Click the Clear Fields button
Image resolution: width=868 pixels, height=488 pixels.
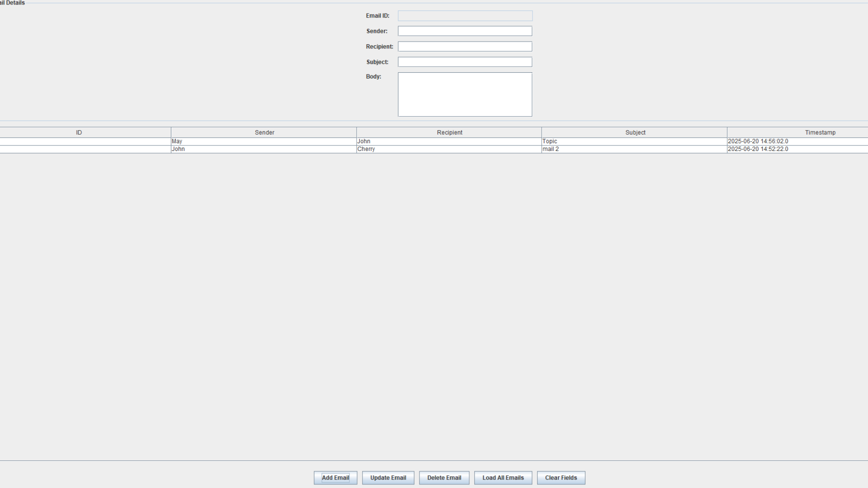click(x=561, y=478)
